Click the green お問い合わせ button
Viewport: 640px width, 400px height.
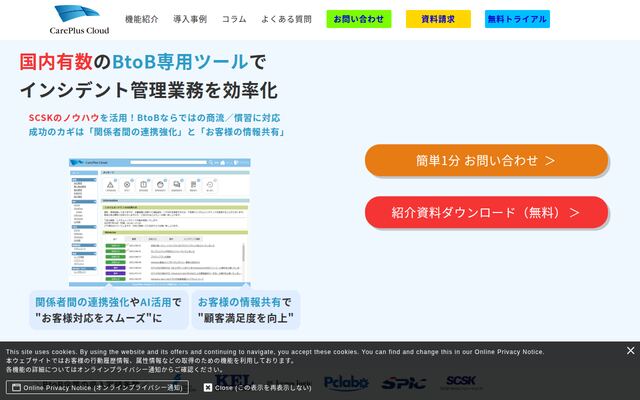(359, 19)
